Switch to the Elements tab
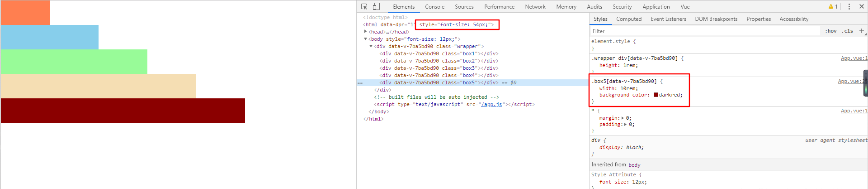 tap(404, 7)
